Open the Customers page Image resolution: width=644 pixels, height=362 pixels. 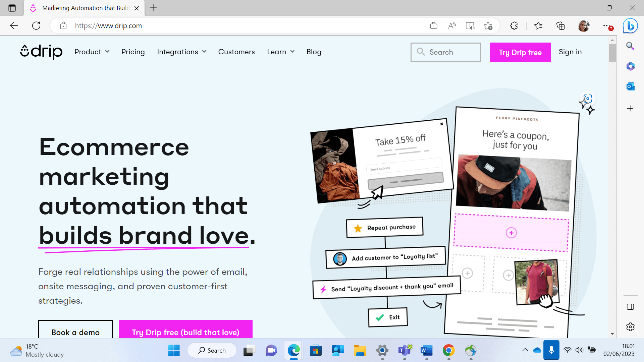tap(236, 52)
